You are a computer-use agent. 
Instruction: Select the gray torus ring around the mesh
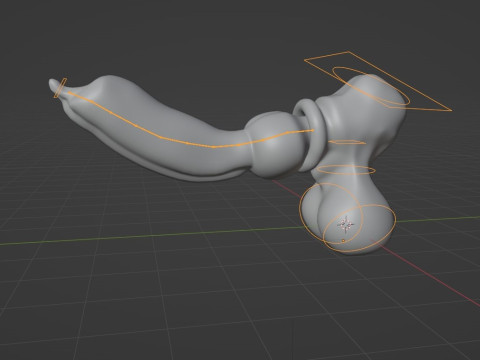pos(310,135)
